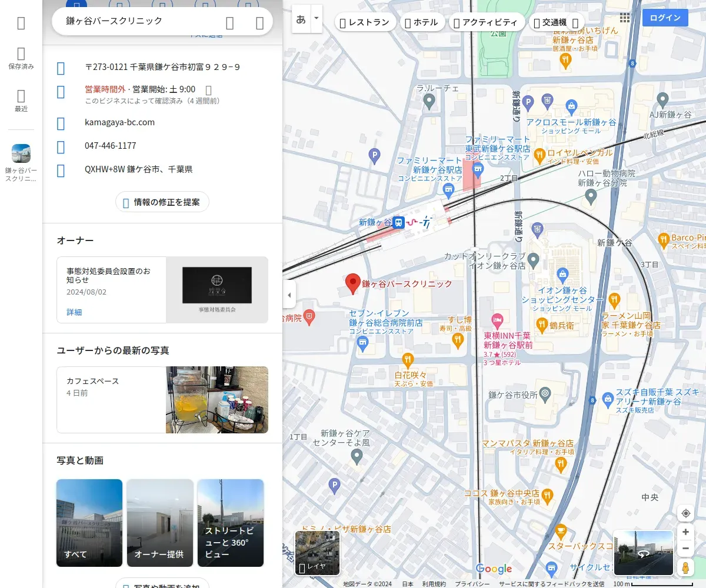Show your location button
This screenshot has height=588, width=706.
pyautogui.click(x=685, y=513)
